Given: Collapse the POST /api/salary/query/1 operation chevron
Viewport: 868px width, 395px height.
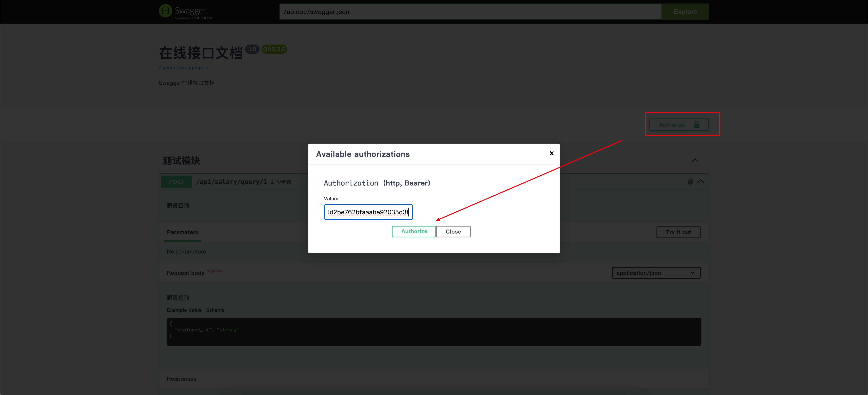Looking at the screenshot, I should (701, 181).
